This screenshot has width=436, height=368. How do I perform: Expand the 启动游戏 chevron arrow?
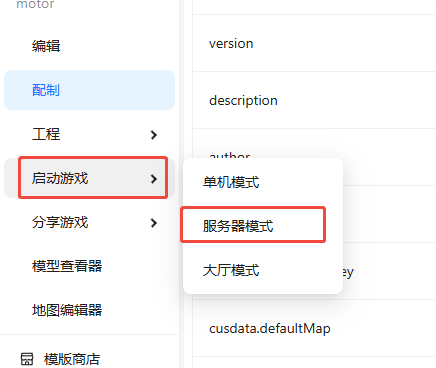point(154,179)
